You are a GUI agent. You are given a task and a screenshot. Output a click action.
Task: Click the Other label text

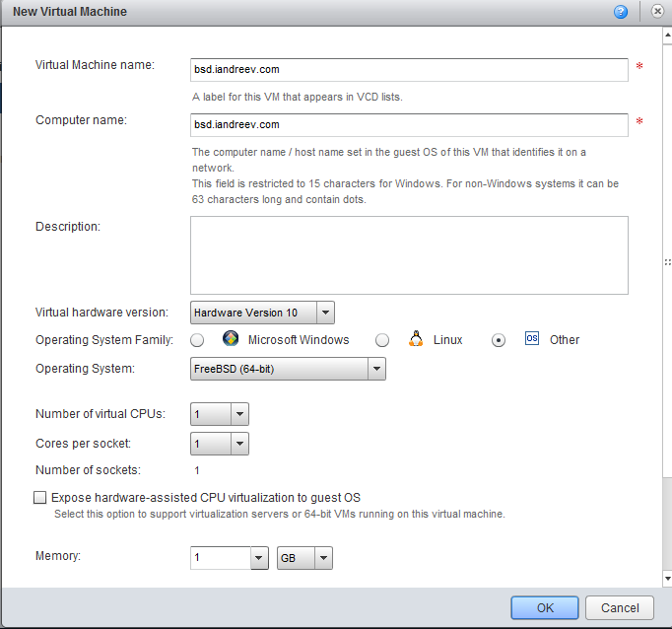[565, 340]
